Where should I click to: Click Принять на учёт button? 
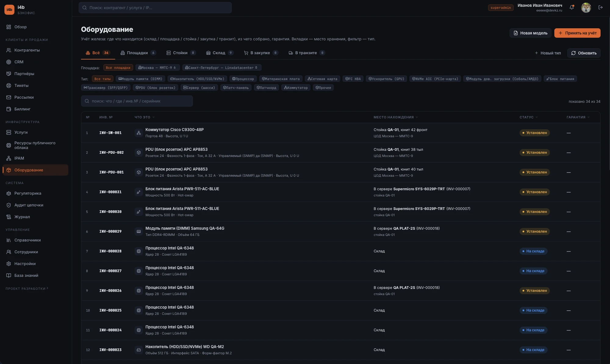point(577,33)
